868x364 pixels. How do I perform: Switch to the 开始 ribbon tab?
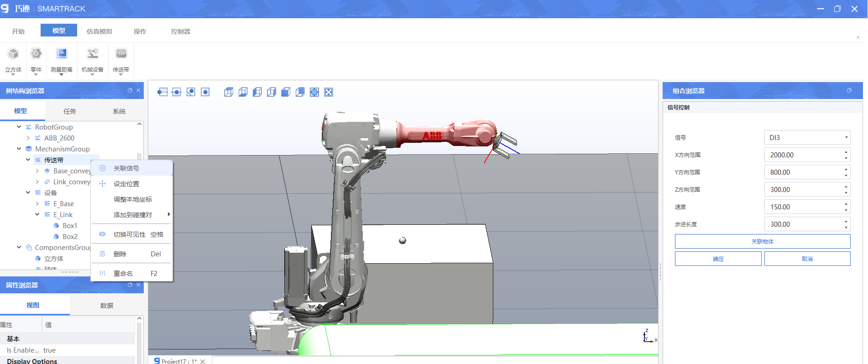[x=18, y=31]
